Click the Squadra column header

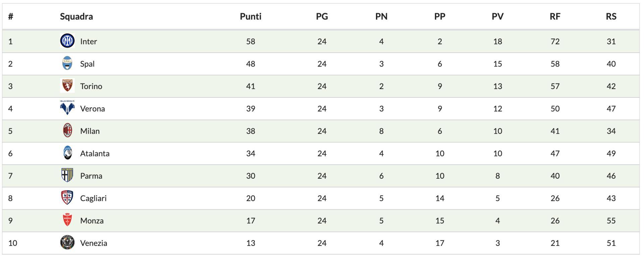click(76, 16)
